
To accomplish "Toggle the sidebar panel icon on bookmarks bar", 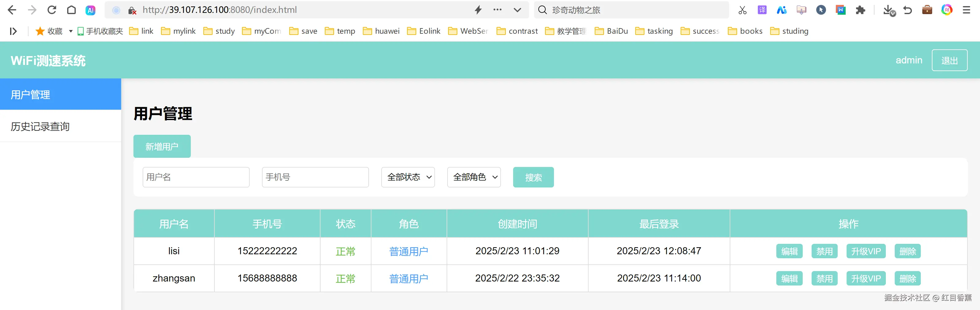I will click(13, 31).
